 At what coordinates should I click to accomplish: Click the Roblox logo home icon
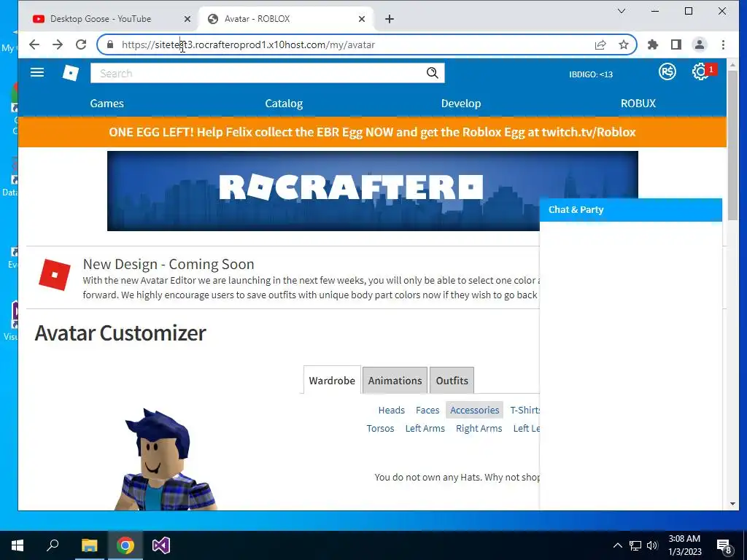(x=71, y=73)
